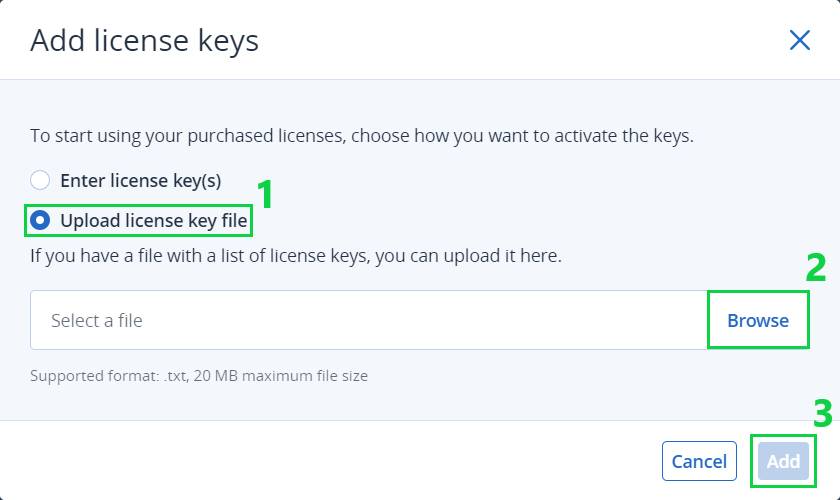Select the "Upload license key file" radio button
The width and height of the screenshot is (840, 500).
[x=40, y=220]
